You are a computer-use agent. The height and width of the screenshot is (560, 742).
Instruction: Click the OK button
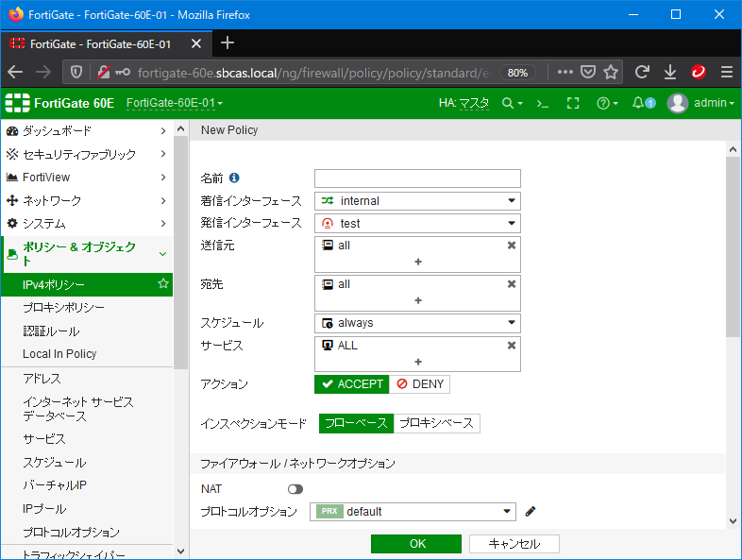click(x=416, y=543)
